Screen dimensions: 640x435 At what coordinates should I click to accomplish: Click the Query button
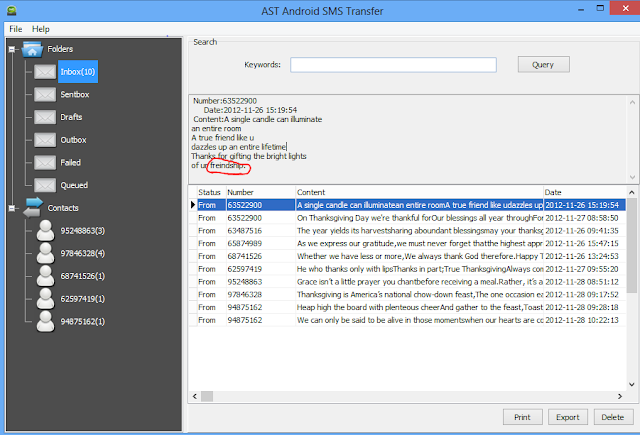point(544,64)
